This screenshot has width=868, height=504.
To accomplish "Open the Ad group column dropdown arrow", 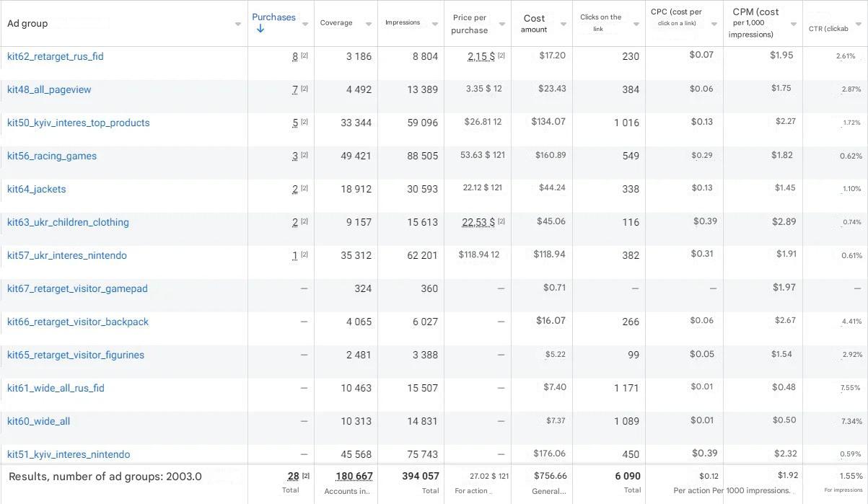I will coord(238,25).
